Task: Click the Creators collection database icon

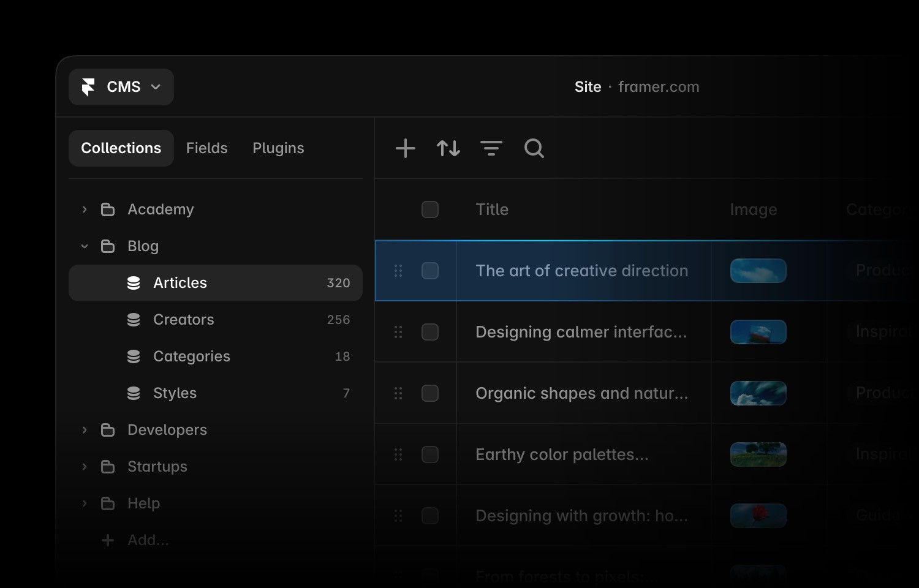Action: point(134,320)
